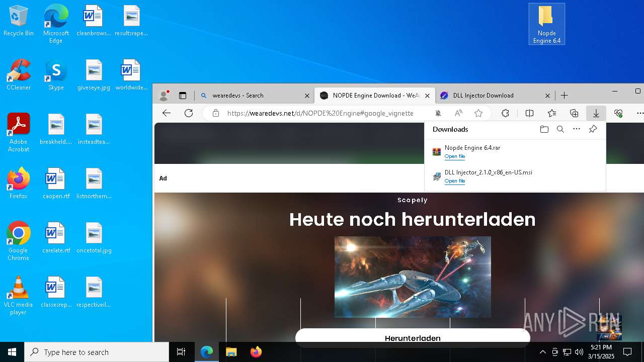Open the Edge tab actions menu
The height and width of the screenshot is (362, 644).
[183, 96]
